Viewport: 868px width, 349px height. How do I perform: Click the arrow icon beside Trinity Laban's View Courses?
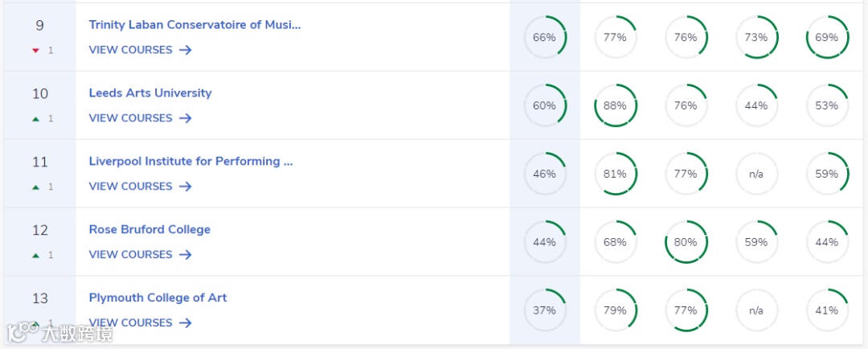click(186, 50)
